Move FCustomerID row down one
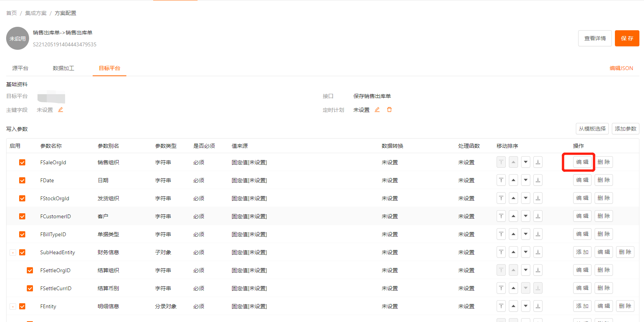This screenshot has width=644, height=322. (x=526, y=216)
